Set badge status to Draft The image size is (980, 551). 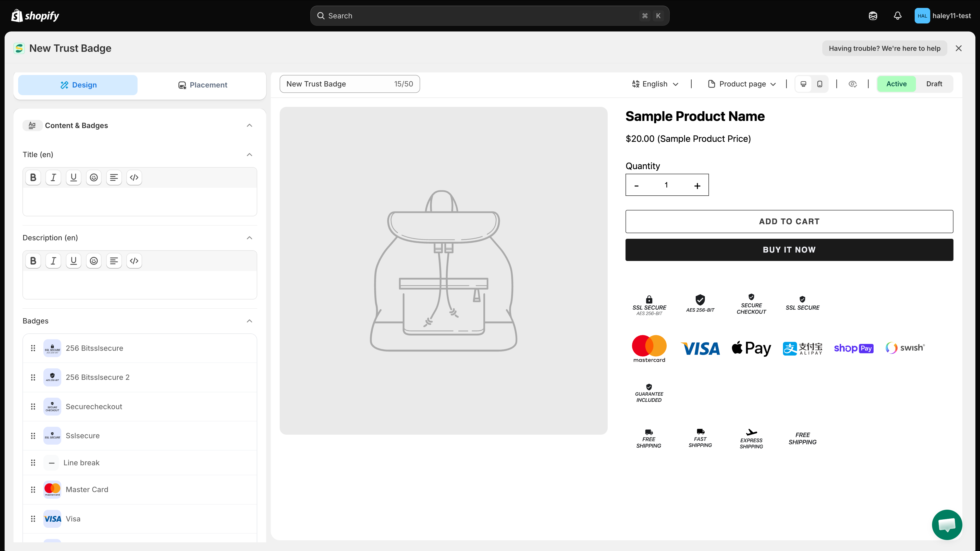934,84
